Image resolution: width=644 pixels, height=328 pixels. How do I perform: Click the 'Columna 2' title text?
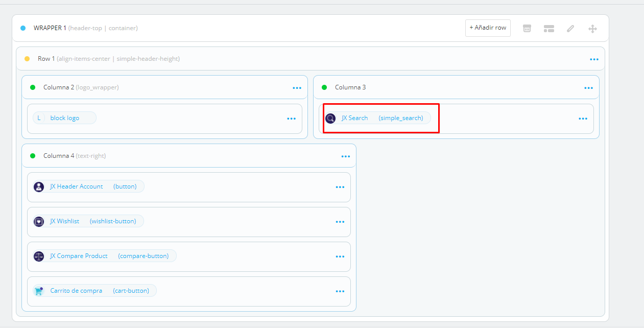point(59,87)
